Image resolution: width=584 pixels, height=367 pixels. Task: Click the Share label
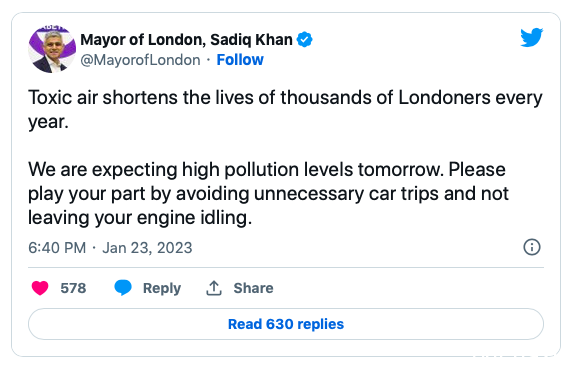pyautogui.click(x=253, y=288)
